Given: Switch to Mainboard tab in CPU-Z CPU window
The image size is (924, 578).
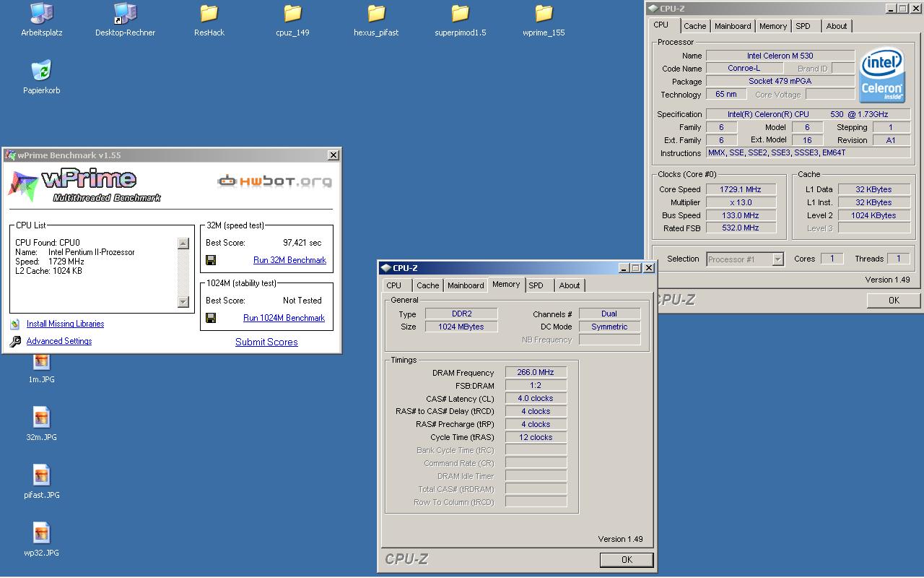Looking at the screenshot, I should click(733, 26).
